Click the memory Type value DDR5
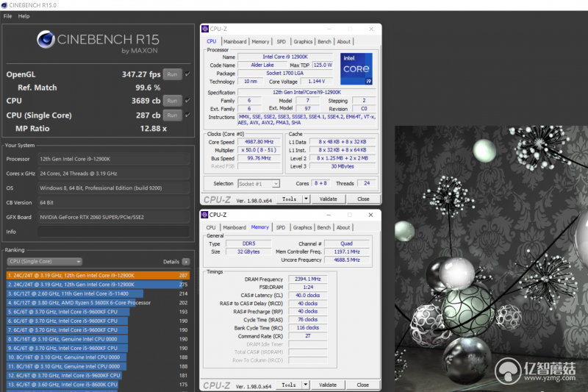Image resolution: width=588 pixels, height=392 pixels. click(x=248, y=243)
